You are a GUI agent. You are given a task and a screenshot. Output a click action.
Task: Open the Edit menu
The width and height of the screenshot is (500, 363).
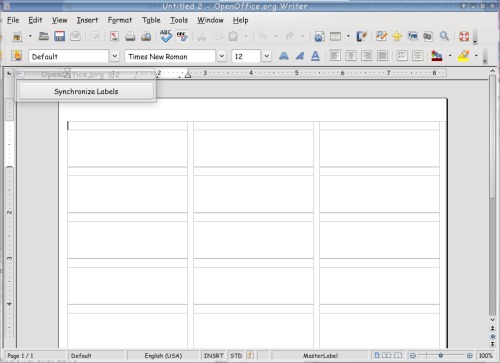pos(35,20)
